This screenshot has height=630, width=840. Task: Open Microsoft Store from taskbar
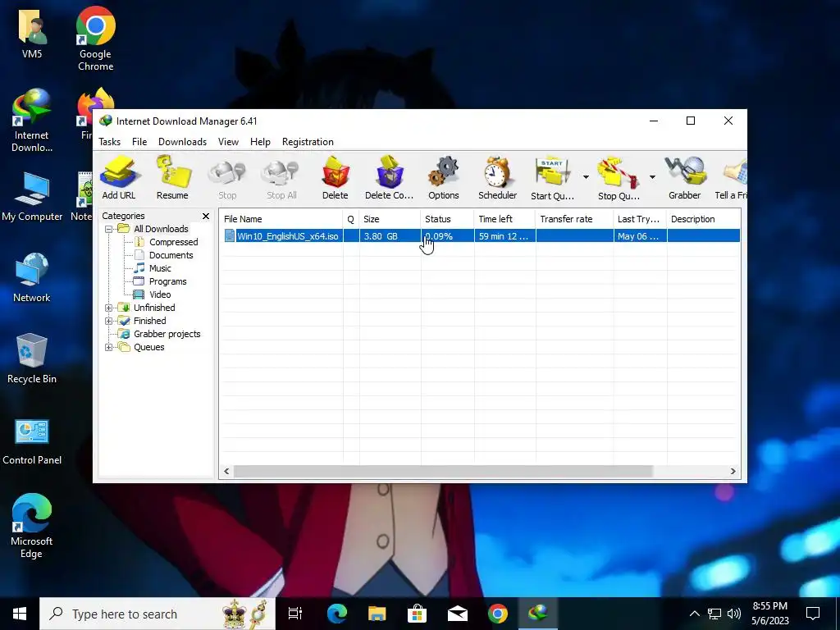(418, 614)
